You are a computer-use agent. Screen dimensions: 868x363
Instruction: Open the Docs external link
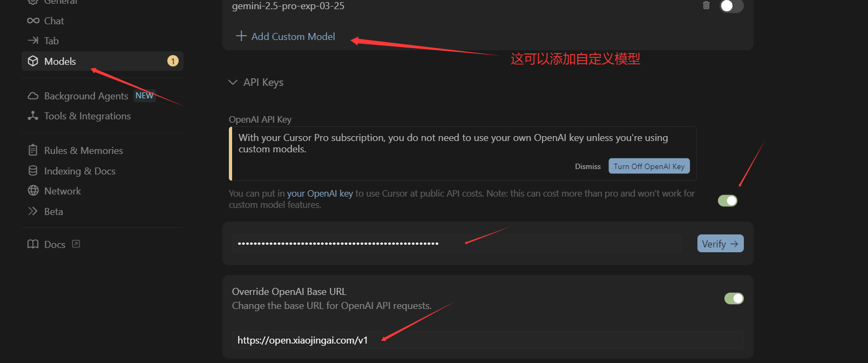click(53, 244)
